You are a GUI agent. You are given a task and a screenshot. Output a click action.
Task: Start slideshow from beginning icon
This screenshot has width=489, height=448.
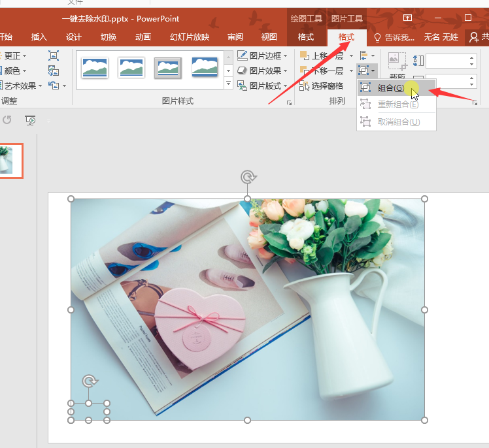point(30,120)
